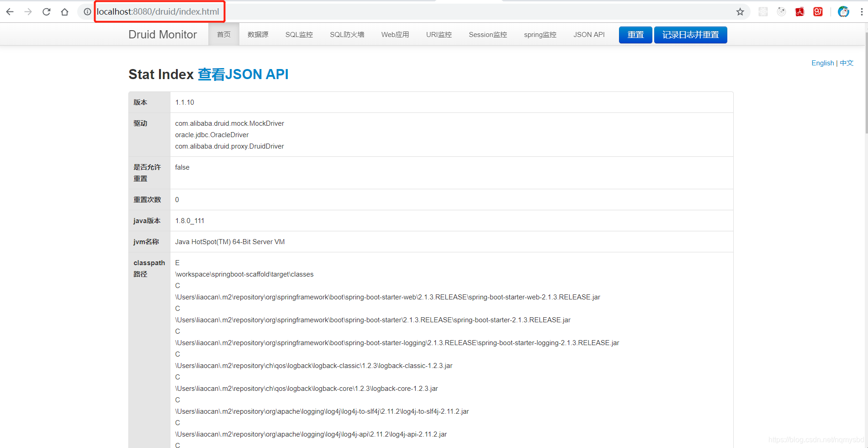Click the classpath 路径 row label
The height and width of the screenshot is (448, 868).
[x=149, y=268]
